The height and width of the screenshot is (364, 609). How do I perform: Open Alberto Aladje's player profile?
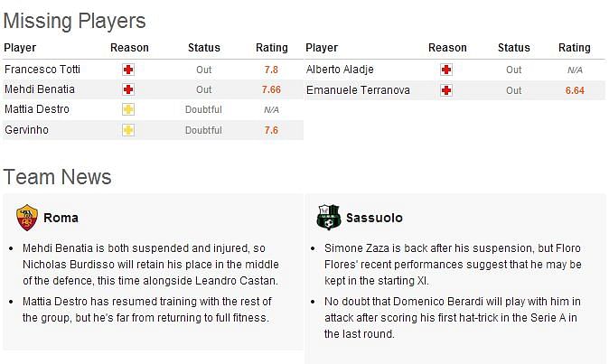pos(340,70)
